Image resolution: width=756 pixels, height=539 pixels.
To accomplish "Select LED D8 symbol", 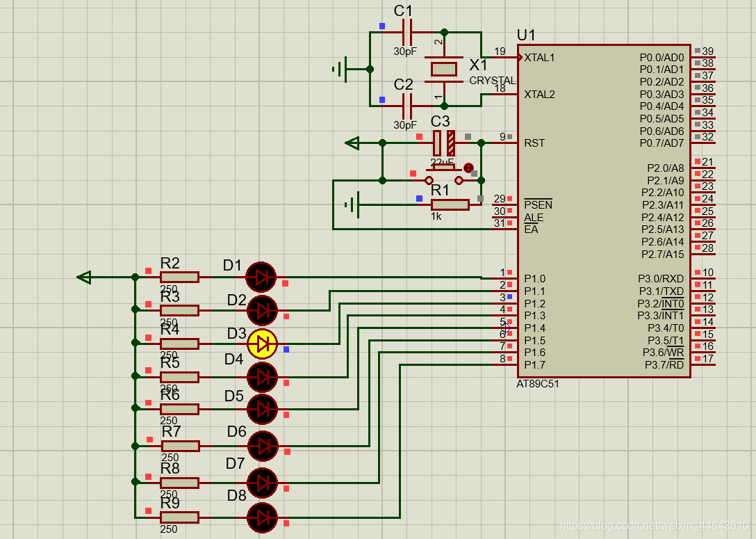I will point(262,517).
